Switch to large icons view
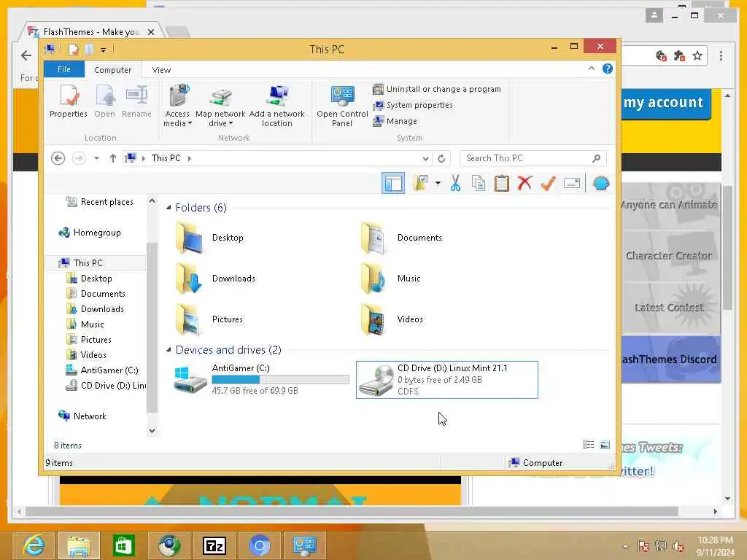 click(x=605, y=444)
